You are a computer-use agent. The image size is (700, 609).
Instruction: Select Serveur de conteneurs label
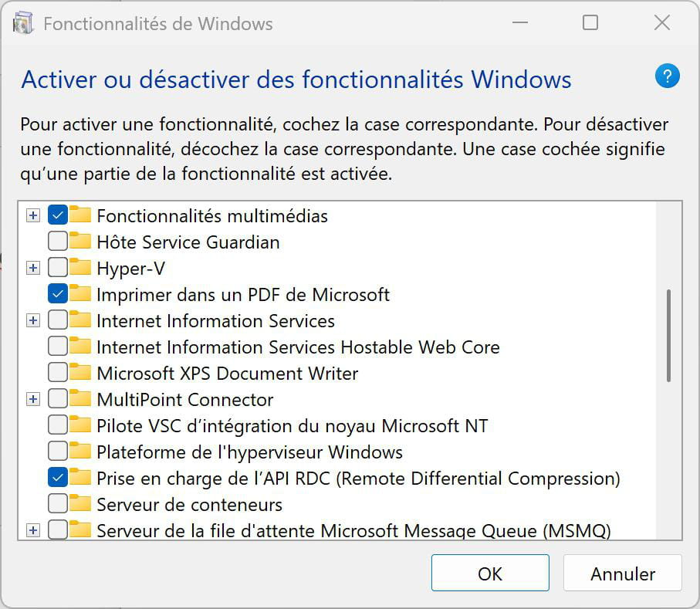[x=190, y=505]
